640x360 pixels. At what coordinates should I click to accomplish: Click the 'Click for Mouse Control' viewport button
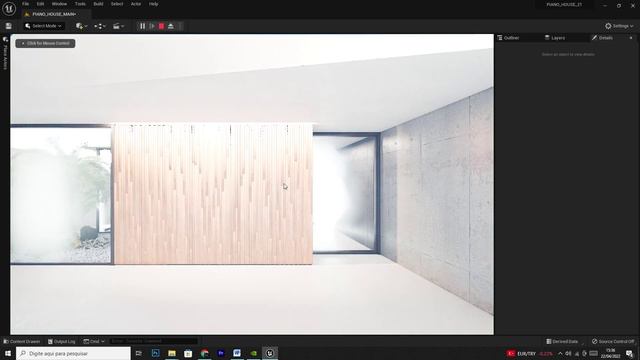click(x=45, y=43)
